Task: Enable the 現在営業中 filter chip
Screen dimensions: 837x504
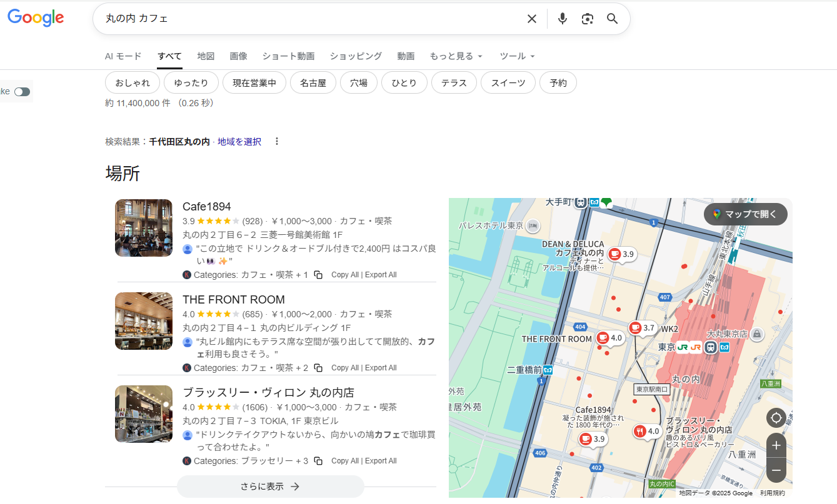Action: (254, 82)
